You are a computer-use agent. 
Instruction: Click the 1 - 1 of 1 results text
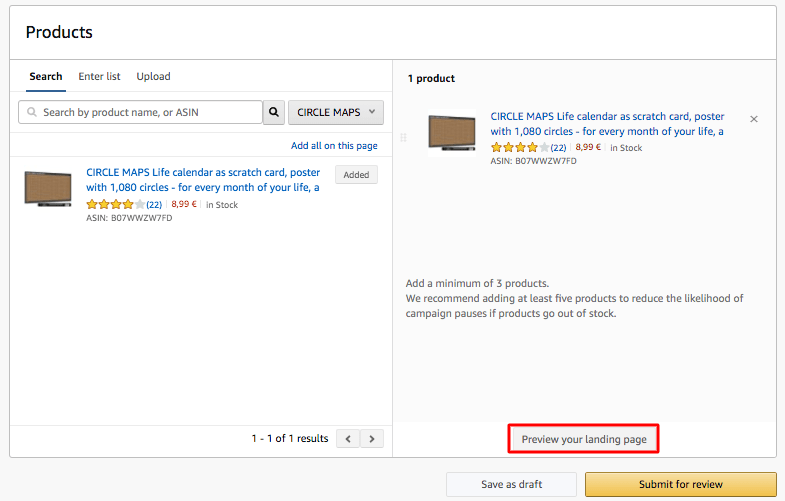[x=290, y=438]
